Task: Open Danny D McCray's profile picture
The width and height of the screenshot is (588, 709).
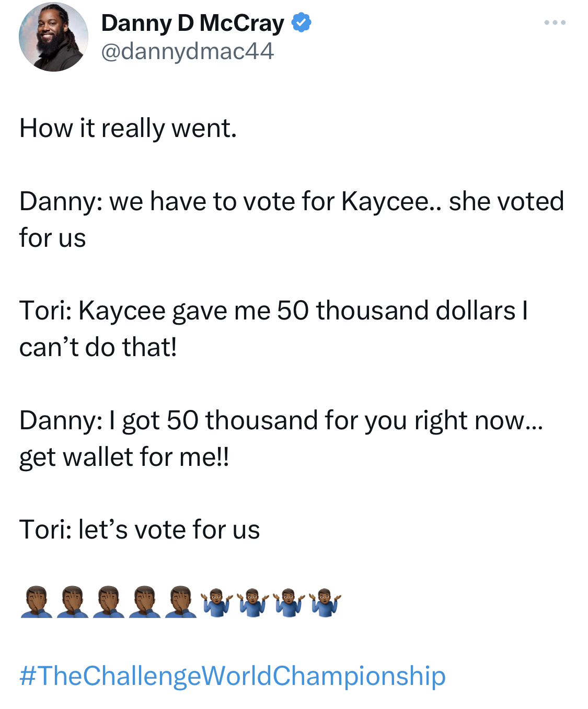Action: point(53,37)
